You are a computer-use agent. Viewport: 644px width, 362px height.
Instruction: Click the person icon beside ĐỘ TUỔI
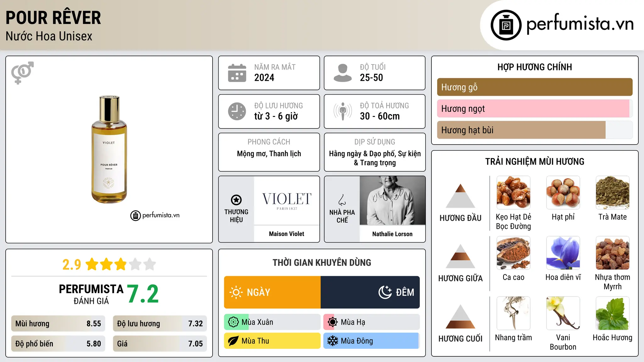(x=342, y=73)
